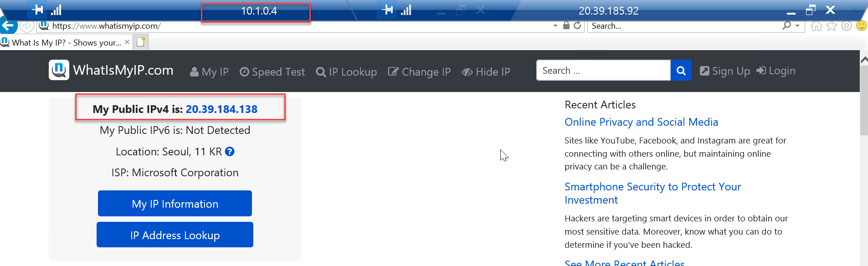Screen dimensions: 868x266
Task: Click the Sign Up link
Action: point(725,71)
